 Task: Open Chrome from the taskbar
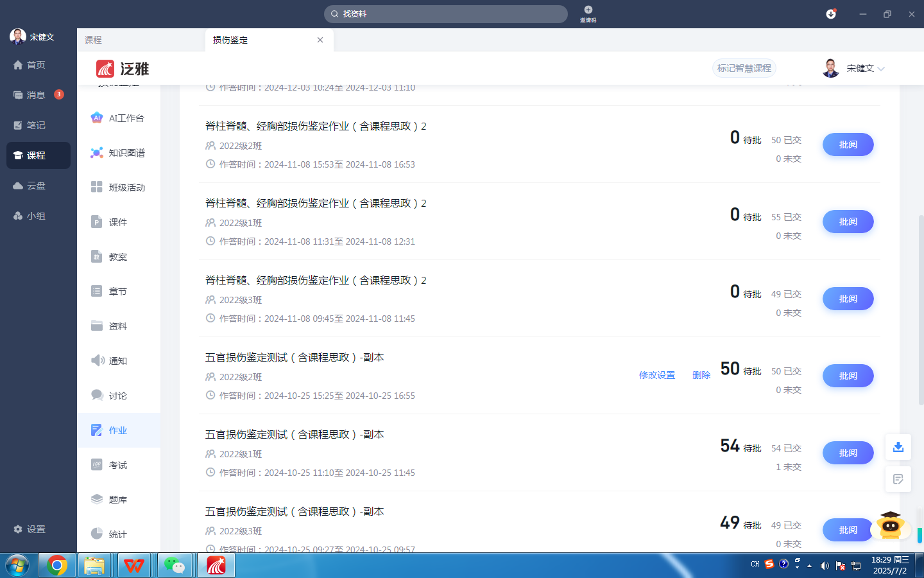57,566
